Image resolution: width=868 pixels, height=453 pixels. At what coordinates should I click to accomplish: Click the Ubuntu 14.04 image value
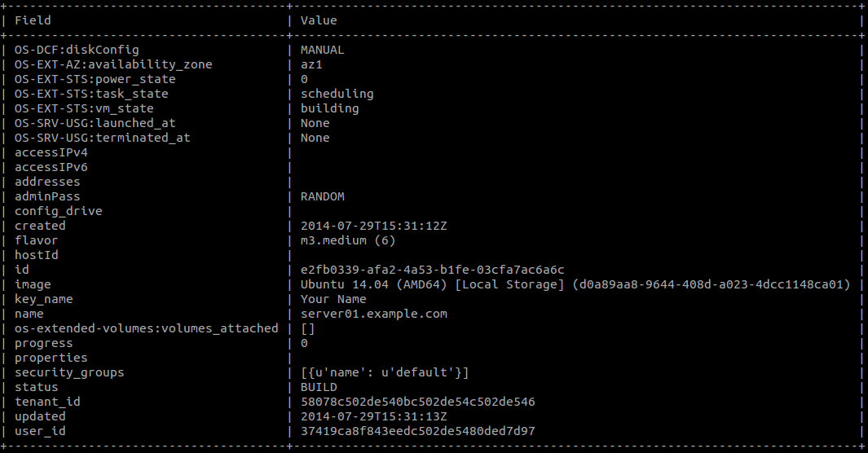(x=575, y=284)
